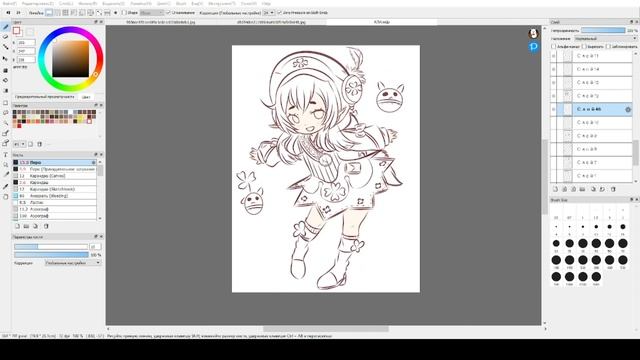This screenshot has height=360, width=640.
Task: Toggle the Zero Pressure checkbox
Action: pos(280,13)
